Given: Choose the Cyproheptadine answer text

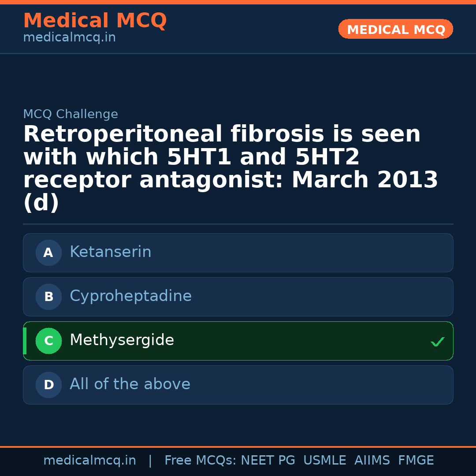Looking at the screenshot, I should pyautogui.click(x=130, y=296).
